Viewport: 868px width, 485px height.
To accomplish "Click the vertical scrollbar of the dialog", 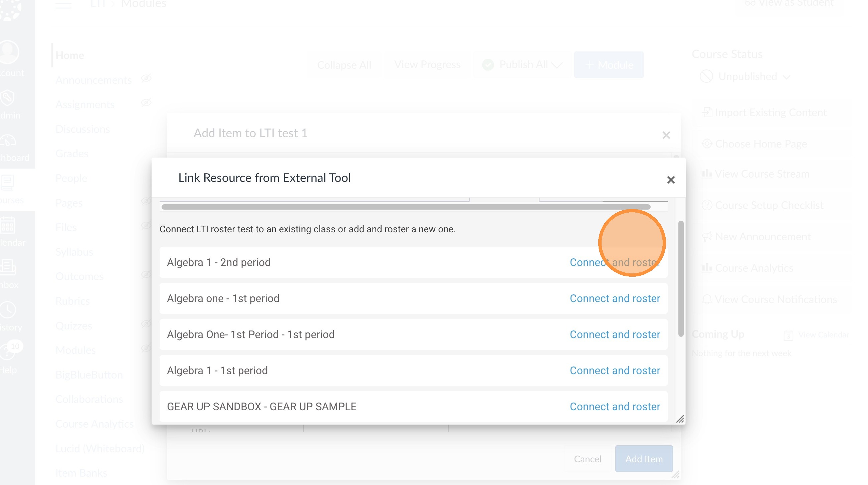I will tap(681, 278).
